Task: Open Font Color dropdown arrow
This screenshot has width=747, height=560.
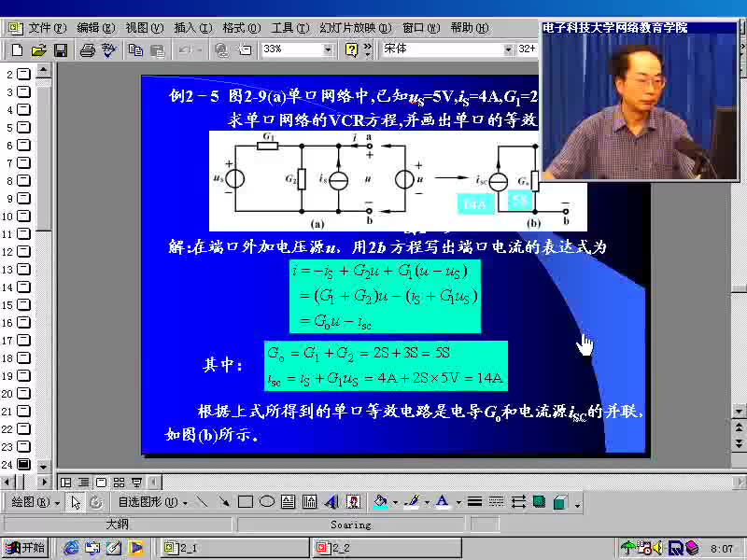Action: [x=458, y=502]
